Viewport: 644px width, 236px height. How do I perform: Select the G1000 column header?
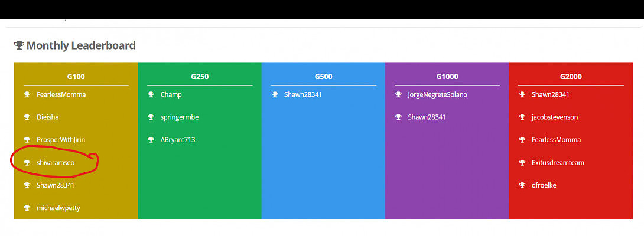point(447,77)
